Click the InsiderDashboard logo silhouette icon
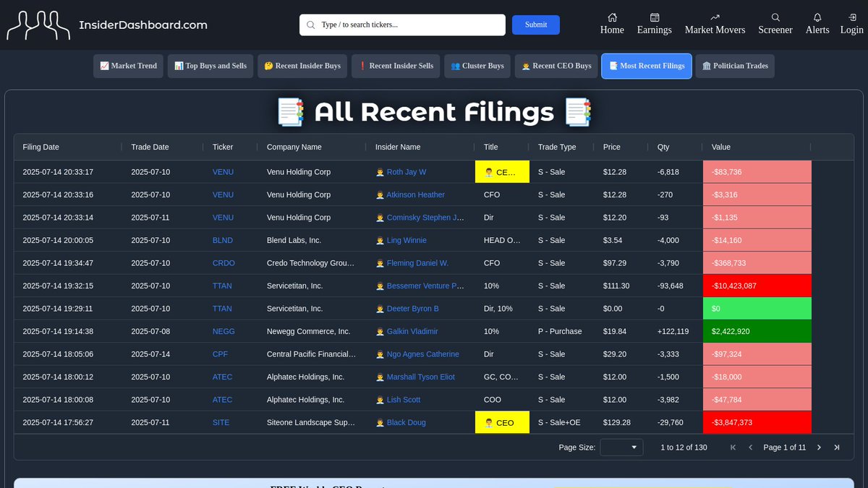 (38, 25)
